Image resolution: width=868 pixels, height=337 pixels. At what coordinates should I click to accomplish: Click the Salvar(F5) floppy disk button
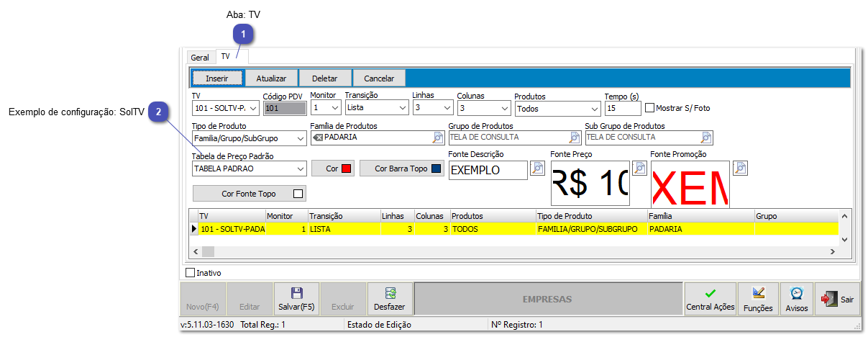[296, 299]
